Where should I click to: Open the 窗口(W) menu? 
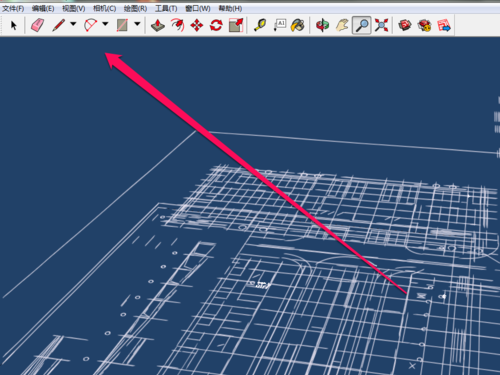[x=198, y=8]
